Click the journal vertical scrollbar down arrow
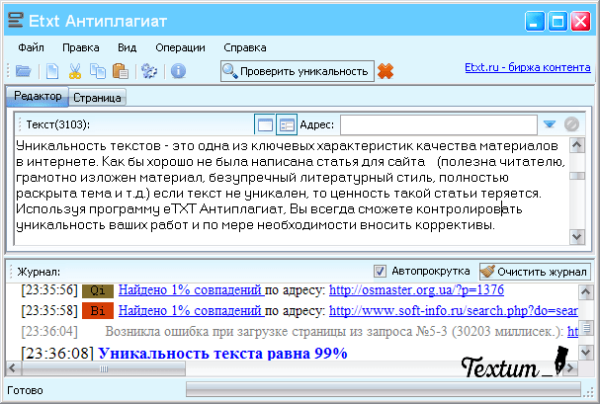 coord(585,352)
